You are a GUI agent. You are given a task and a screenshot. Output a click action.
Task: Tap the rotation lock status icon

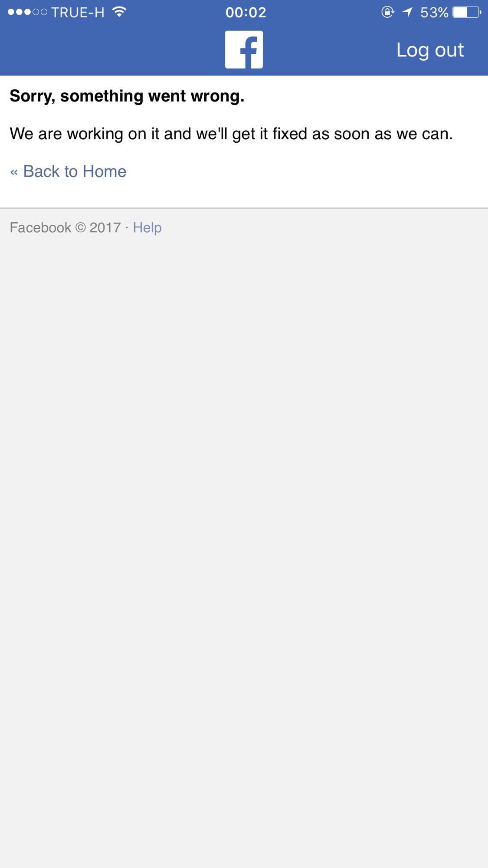[388, 12]
